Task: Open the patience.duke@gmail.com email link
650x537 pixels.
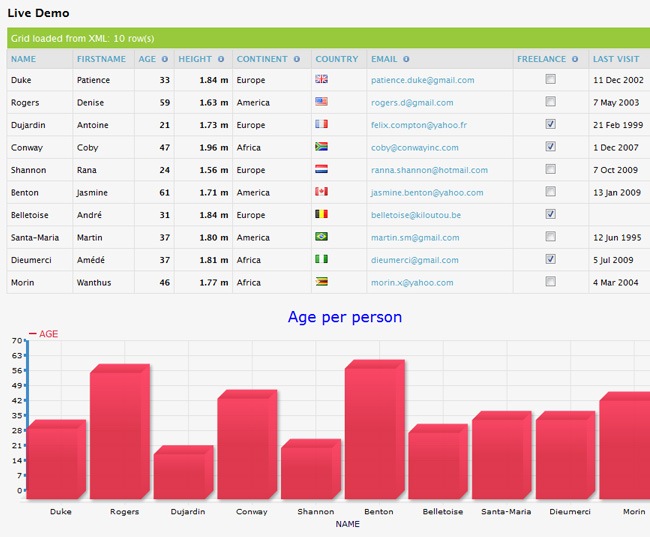Action: coord(422,80)
